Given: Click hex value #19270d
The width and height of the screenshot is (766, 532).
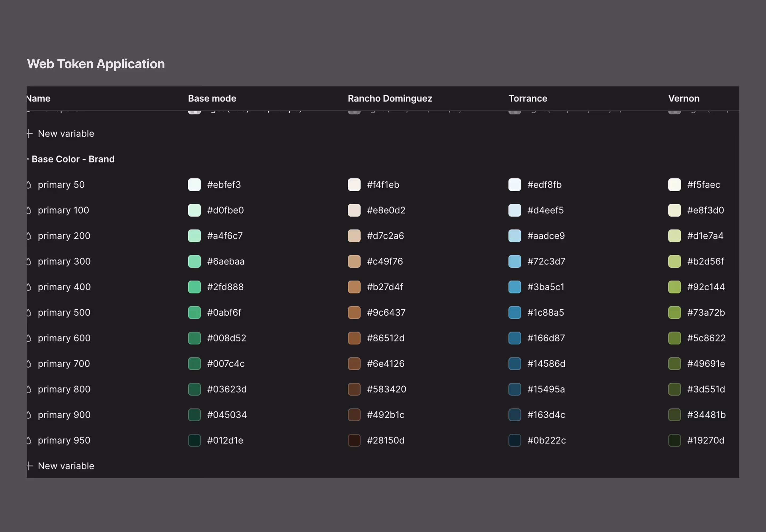Looking at the screenshot, I should click(706, 440).
